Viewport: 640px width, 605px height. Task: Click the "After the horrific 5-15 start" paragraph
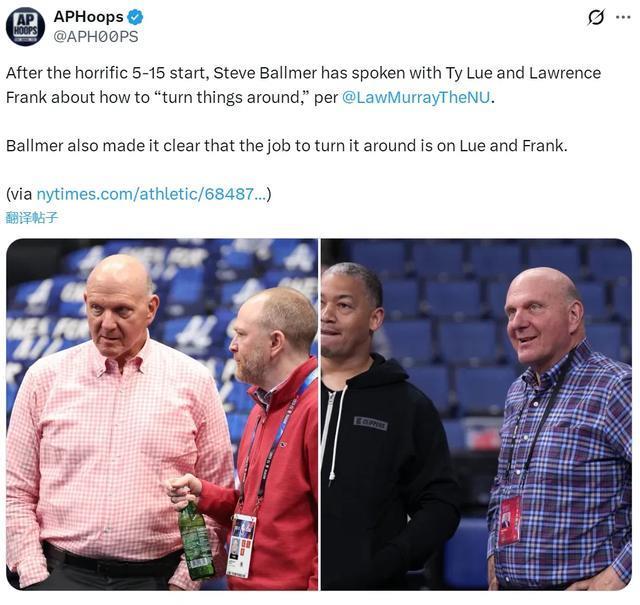tap(303, 85)
